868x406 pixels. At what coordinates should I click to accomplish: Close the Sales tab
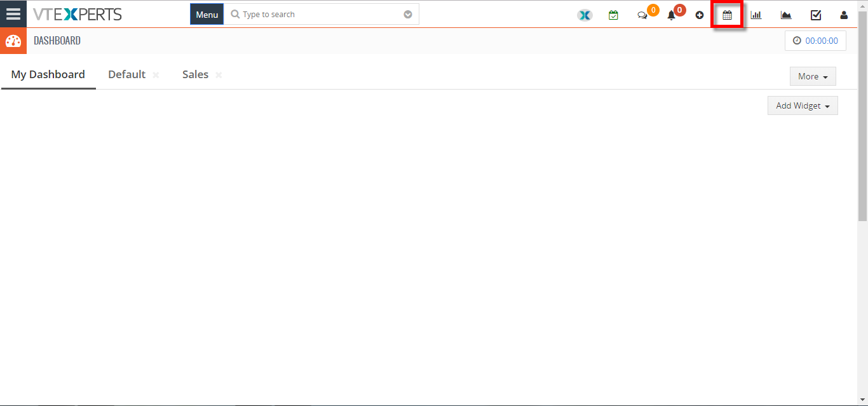coord(219,75)
